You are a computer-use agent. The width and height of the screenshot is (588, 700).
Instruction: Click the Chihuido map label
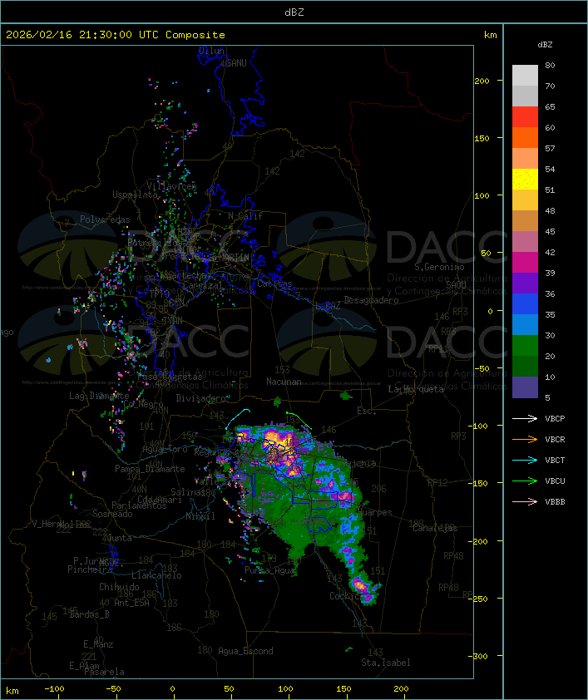pos(119,587)
